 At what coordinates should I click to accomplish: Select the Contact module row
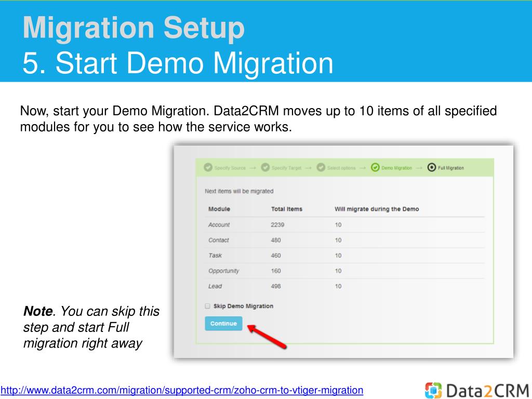click(345, 240)
